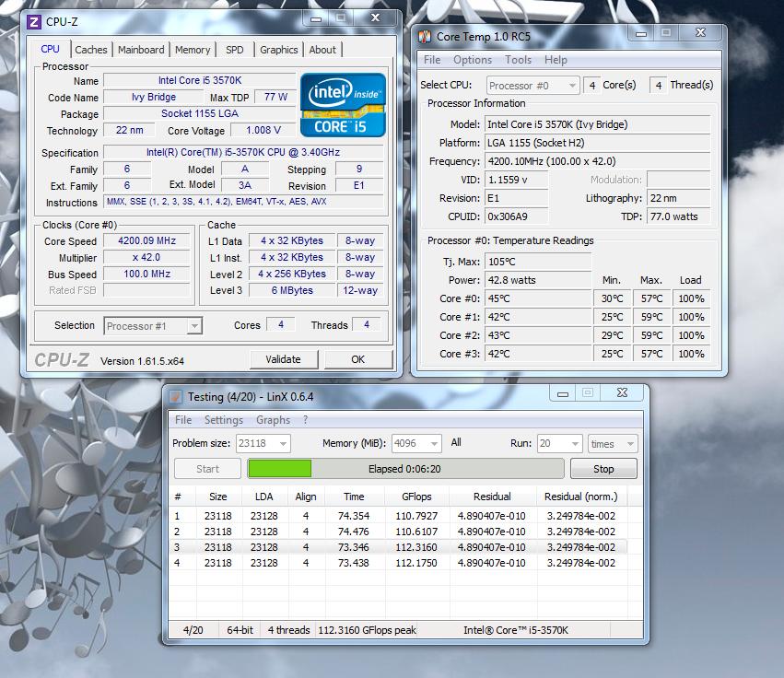The height and width of the screenshot is (678, 784).
Task: Click the Size column header
Action: (218, 497)
